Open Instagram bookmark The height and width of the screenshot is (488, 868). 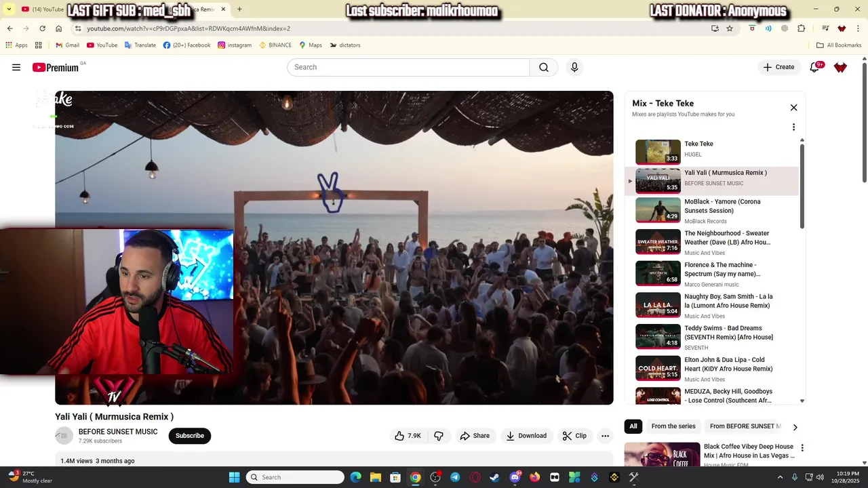pyautogui.click(x=235, y=45)
